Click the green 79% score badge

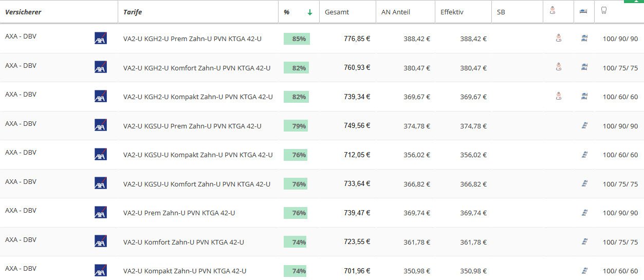(296, 126)
